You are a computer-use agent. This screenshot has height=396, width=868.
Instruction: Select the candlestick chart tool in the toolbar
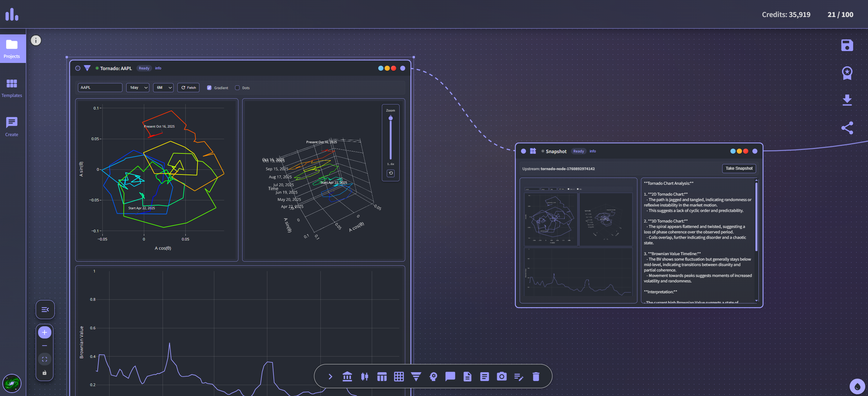click(x=364, y=376)
